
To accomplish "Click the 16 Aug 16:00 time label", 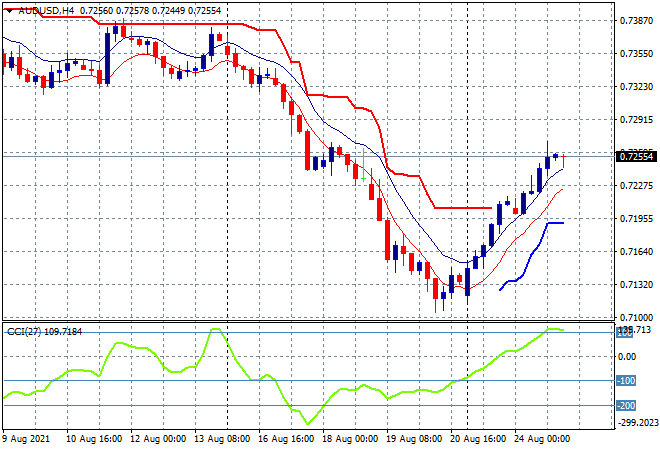I will [286, 439].
